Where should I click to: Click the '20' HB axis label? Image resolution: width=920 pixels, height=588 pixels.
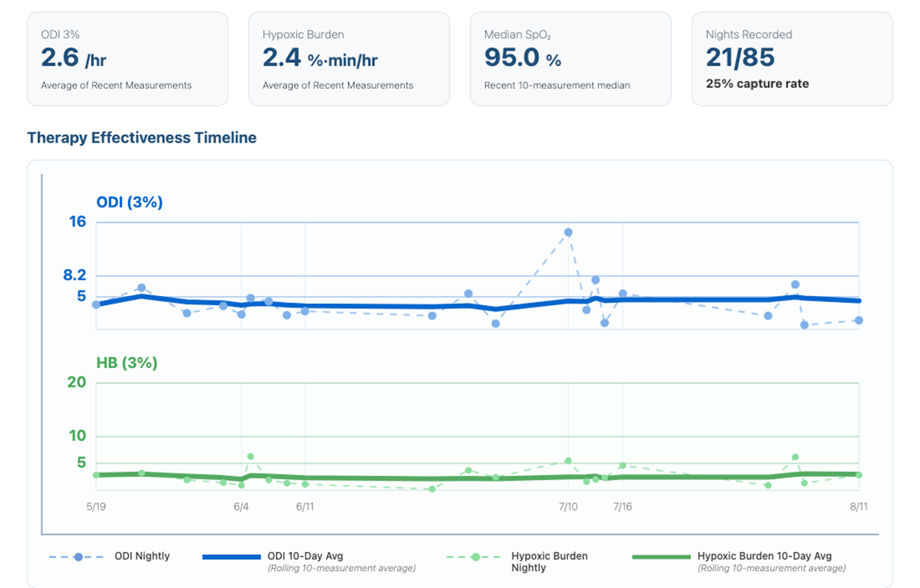[x=77, y=383]
